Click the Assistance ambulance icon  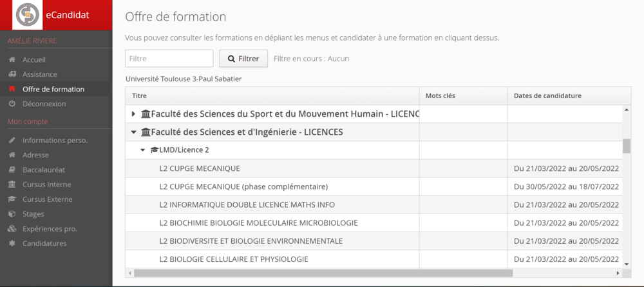(12, 75)
